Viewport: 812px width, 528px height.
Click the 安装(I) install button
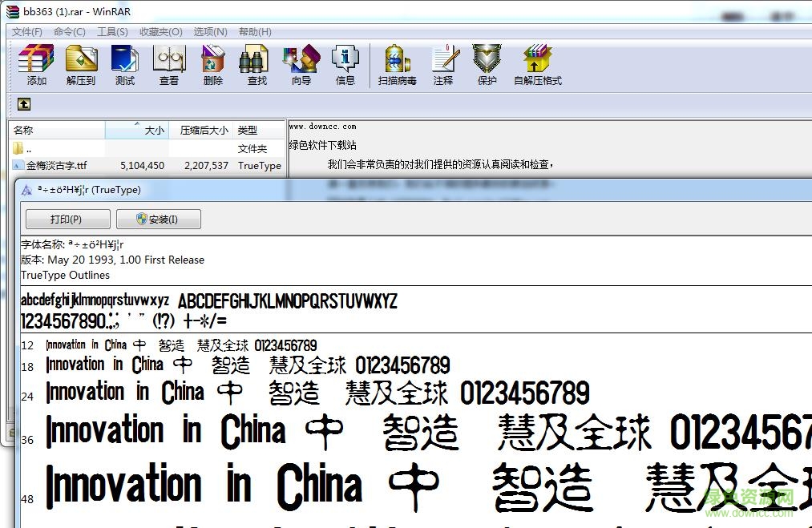point(158,219)
